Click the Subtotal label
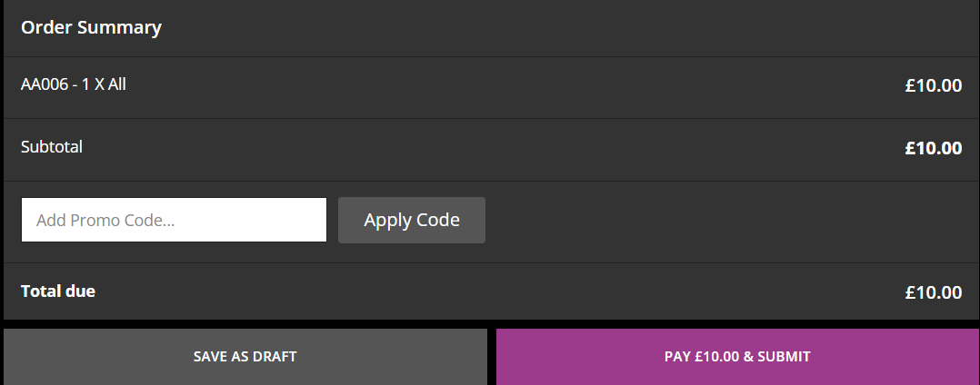The width and height of the screenshot is (980, 385). tap(52, 146)
